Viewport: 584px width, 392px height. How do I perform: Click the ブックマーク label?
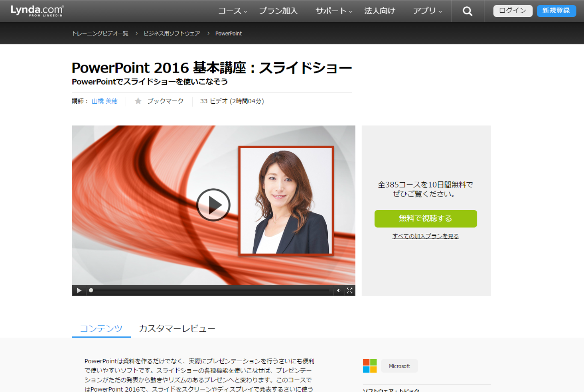[165, 101]
